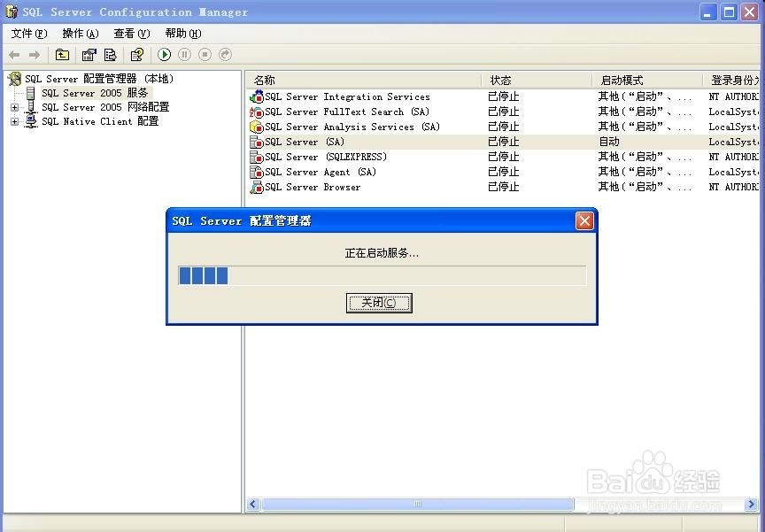Image resolution: width=765 pixels, height=532 pixels.
Task: Click the SQL Server 2005 网络配置 tree icon
Action: point(31,107)
